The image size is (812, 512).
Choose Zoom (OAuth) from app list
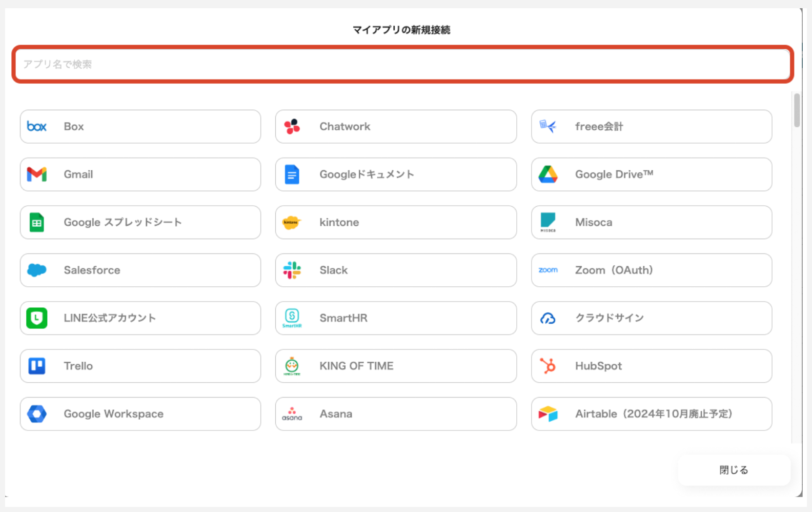651,270
